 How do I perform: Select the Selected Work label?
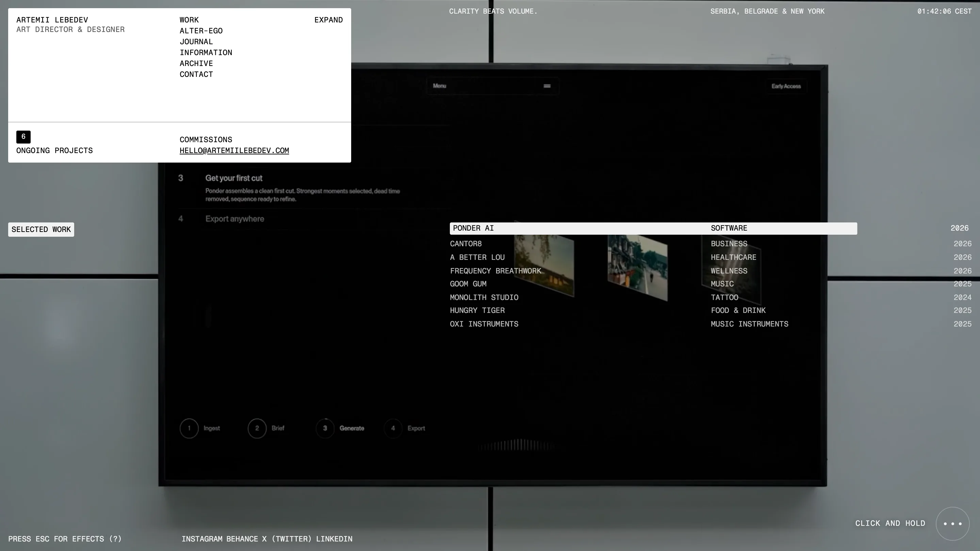point(41,229)
